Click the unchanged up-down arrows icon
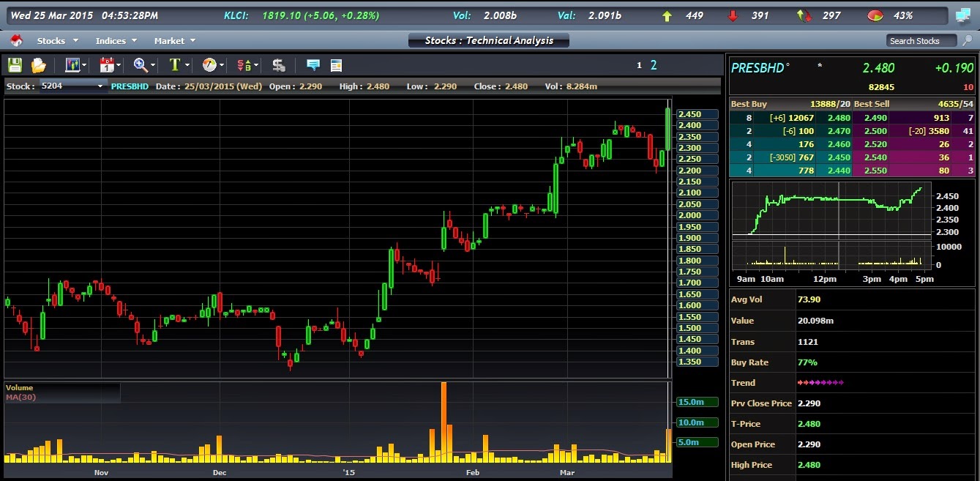This screenshot has height=481, width=980. [x=804, y=15]
